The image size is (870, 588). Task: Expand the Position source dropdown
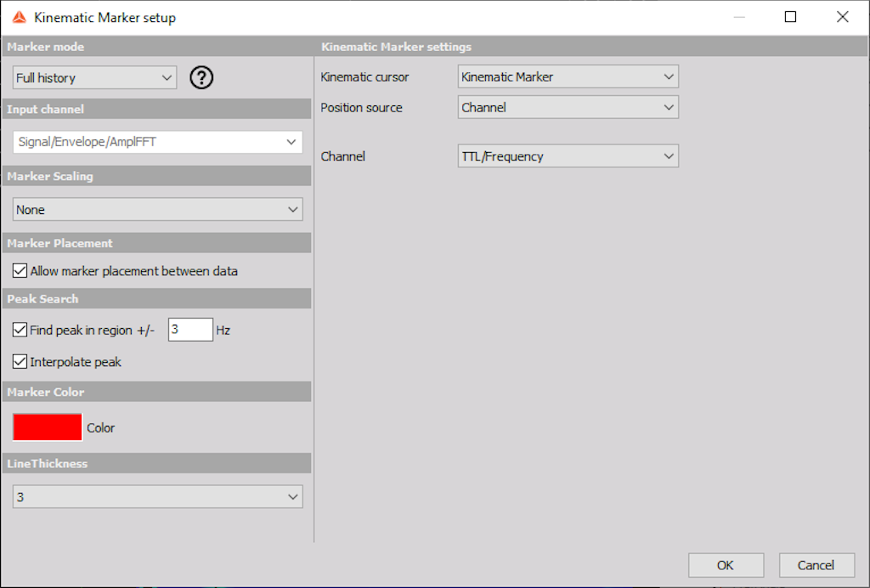(568, 108)
